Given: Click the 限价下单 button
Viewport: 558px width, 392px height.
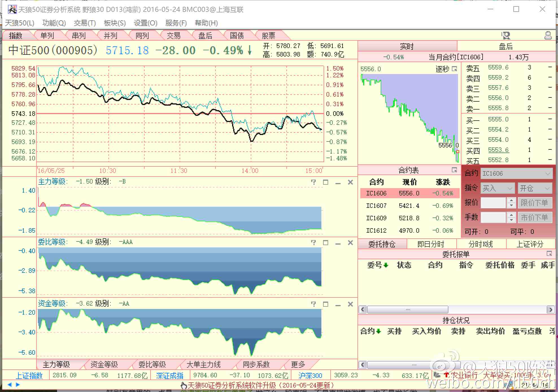Looking at the screenshot, I should click(x=534, y=203).
